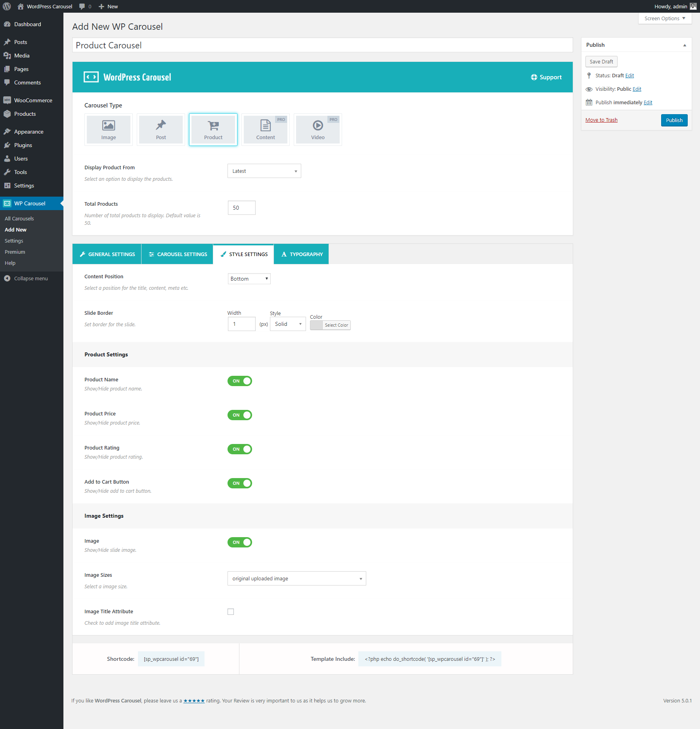The width and height of the screenshot is (700, 729).
Task: Select the Video PRO carousel type icon
Action: click(x=317, y=126)
